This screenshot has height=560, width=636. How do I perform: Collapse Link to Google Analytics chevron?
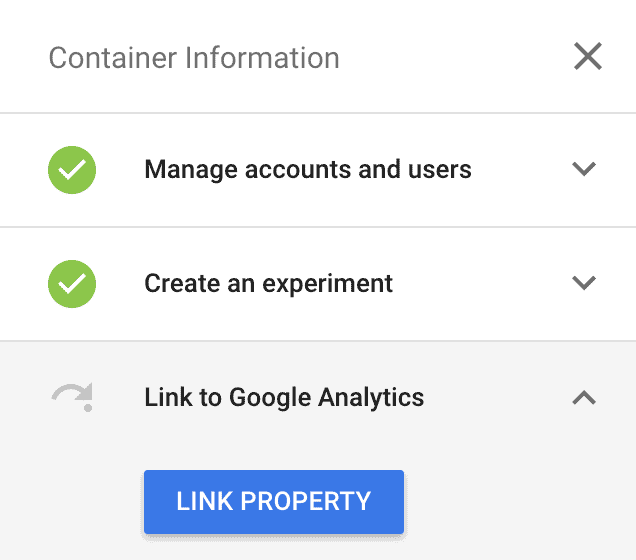tap(584, 397)
